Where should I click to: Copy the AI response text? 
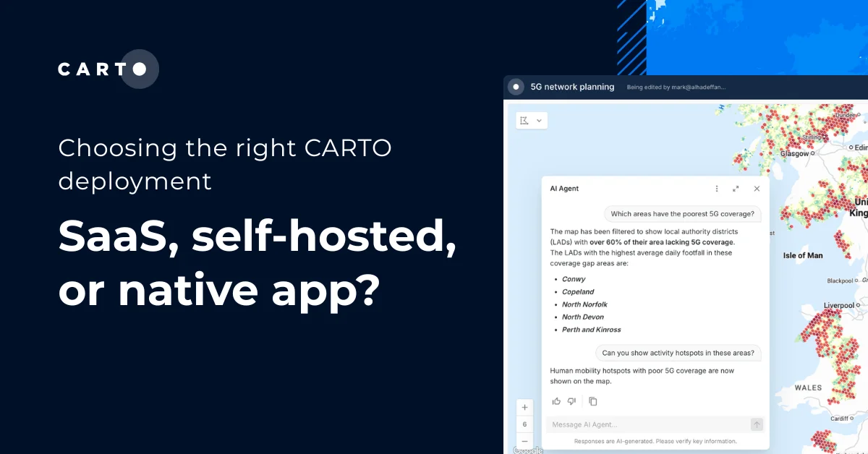[593, 401]
